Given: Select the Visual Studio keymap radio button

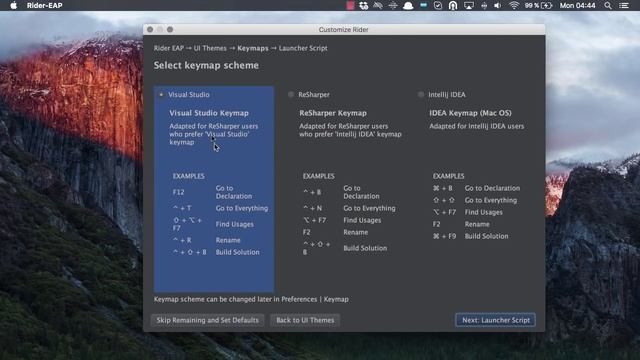Looking at the screenshot, I should click(161, 95).
